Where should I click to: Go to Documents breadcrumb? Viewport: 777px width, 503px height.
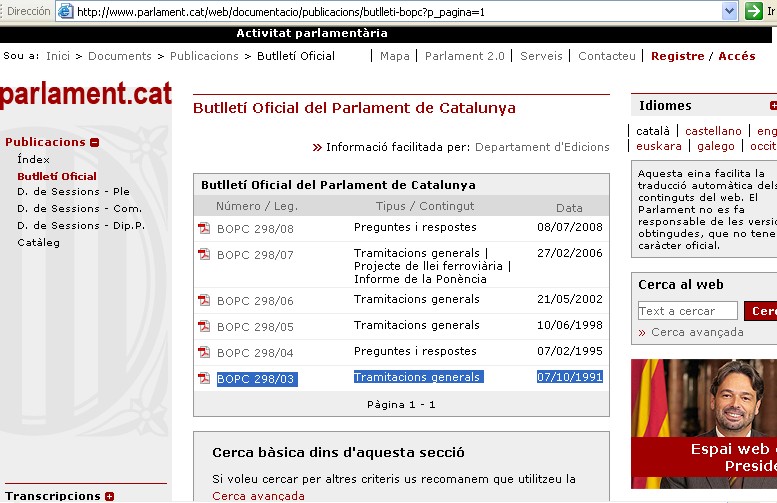click(120, 56)
